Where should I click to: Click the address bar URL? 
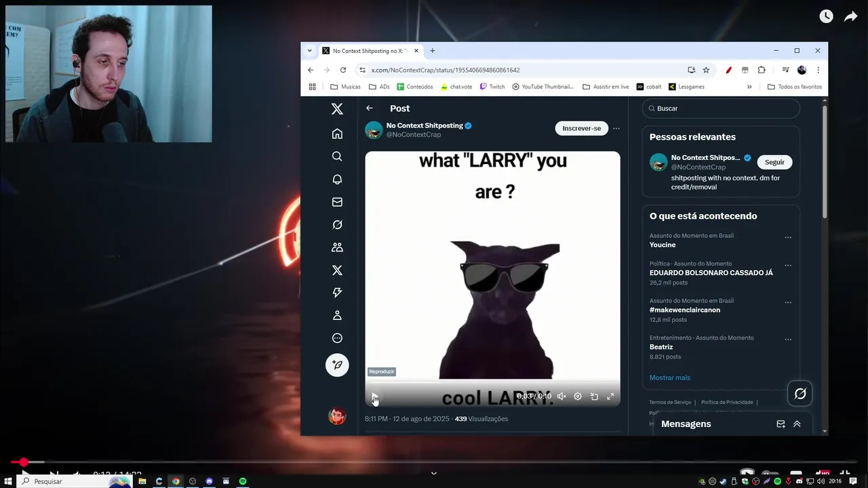pos(446,70)
